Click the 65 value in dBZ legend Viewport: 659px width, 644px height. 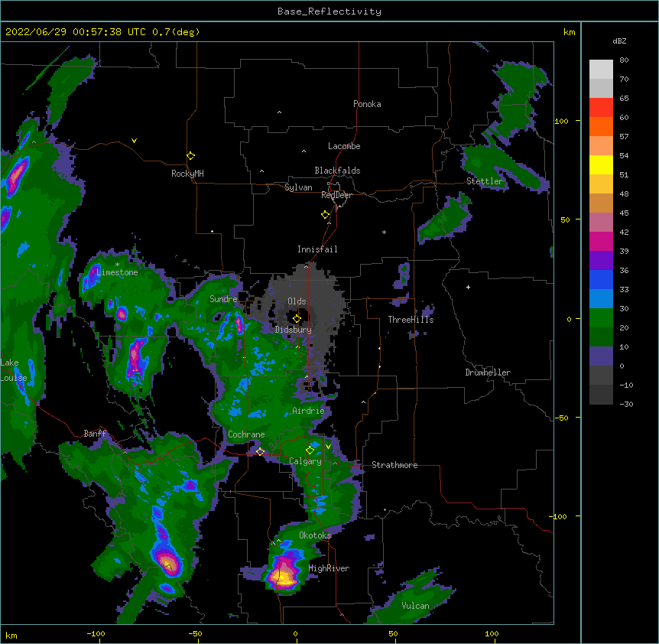[624, 99]
